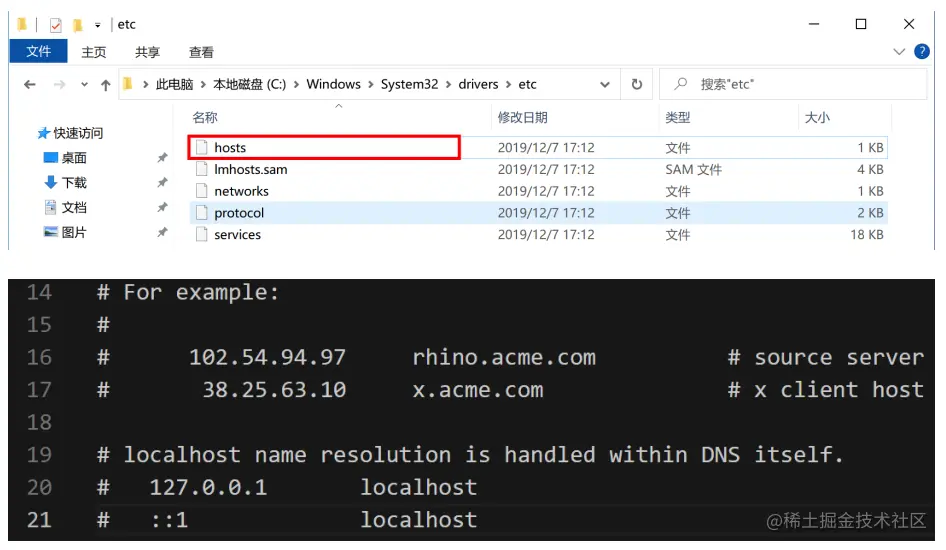Expand the chevron after drivers in the path

(508, 84)
